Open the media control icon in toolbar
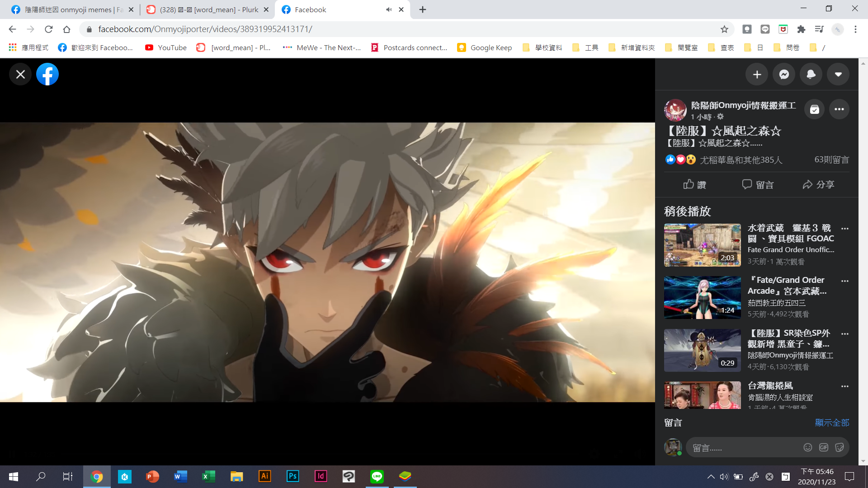This screenshot has height=488, width=868. pyautogui.click(x=819, y=29)
